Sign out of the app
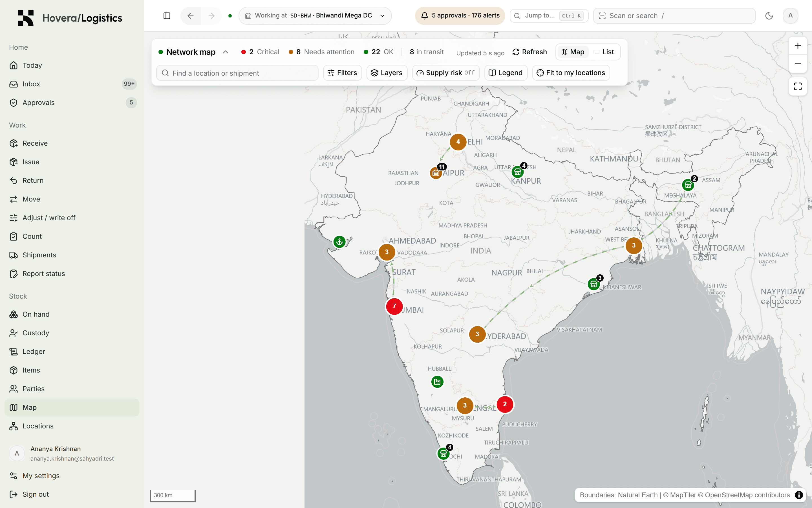The height and width of the screenshot is (508, 812). [72, 494]
